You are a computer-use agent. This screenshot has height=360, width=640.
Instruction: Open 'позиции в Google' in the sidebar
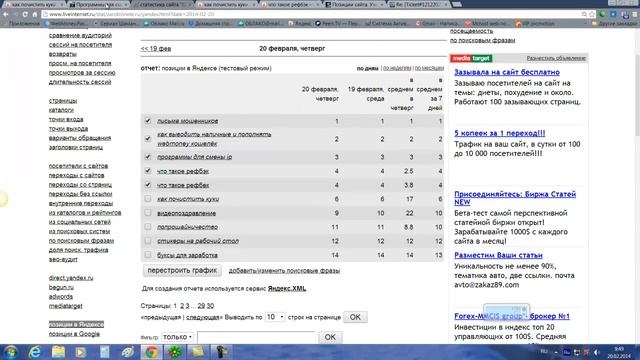coord(74,334)
